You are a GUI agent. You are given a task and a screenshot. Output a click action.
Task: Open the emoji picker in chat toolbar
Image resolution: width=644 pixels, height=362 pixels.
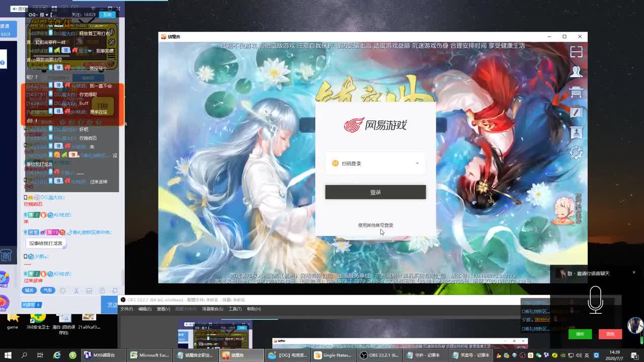click(x=63, y=291)
